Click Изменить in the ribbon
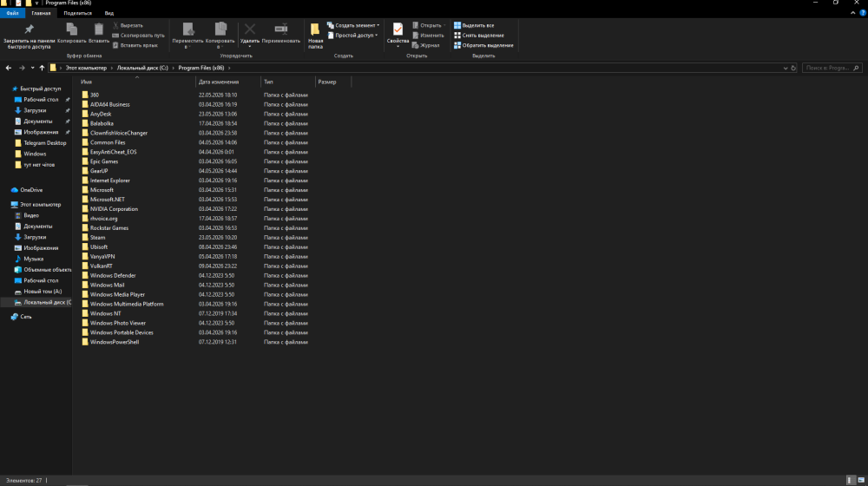Image resolution: width=868 pixels, height=486 pixels. [428, 36]
